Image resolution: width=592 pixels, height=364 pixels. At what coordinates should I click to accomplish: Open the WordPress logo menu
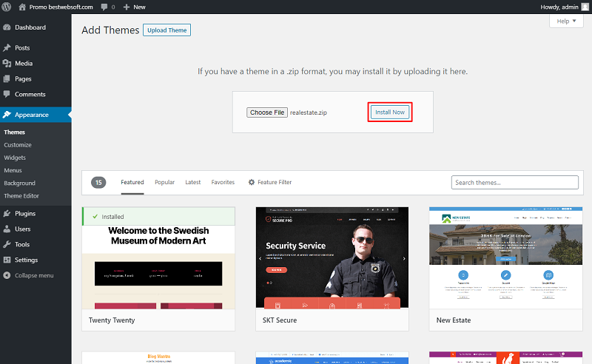pos(7,7)
